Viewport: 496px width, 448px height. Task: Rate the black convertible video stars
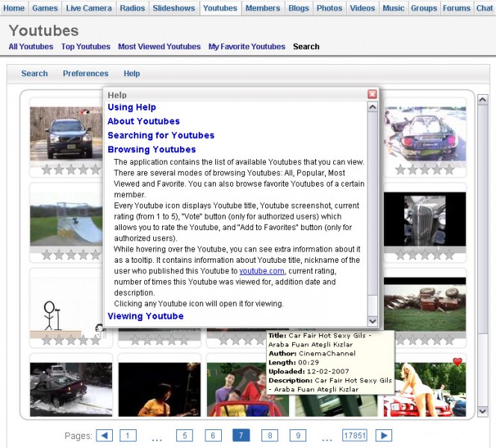point(425,169)
